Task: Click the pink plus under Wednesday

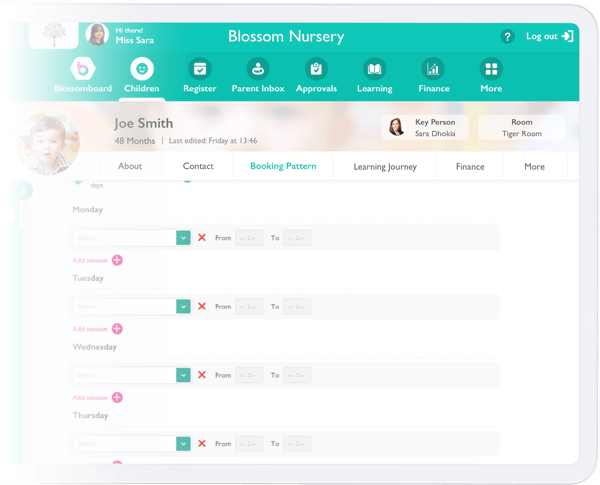Action: 117,397
